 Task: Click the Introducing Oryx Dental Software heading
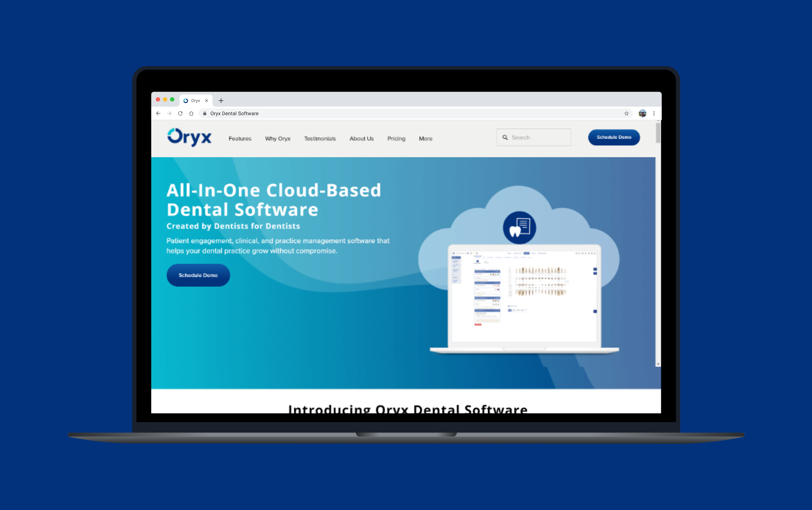coord(408,409)
